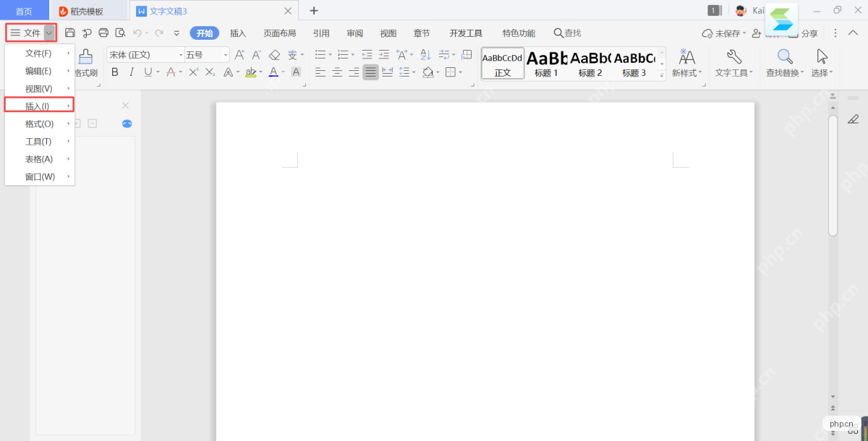Screen dimensions: 868x441
Task: Center align the text
Action: pyautogui.click(x=336, y=72)
